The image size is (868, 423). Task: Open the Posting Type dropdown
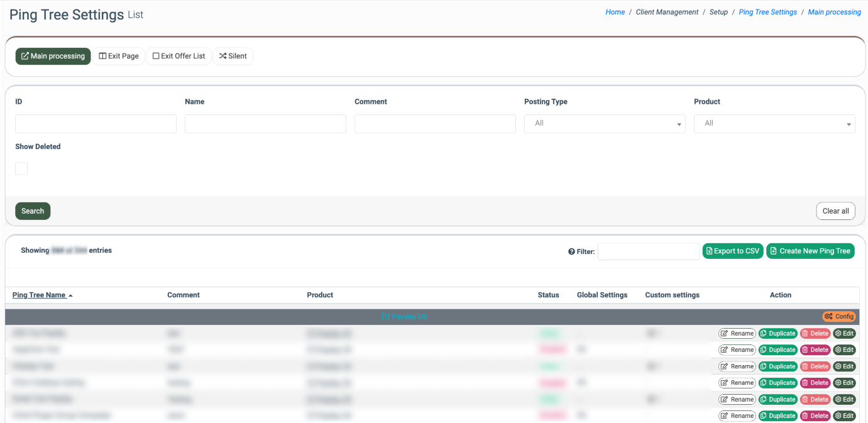point(604,124)
